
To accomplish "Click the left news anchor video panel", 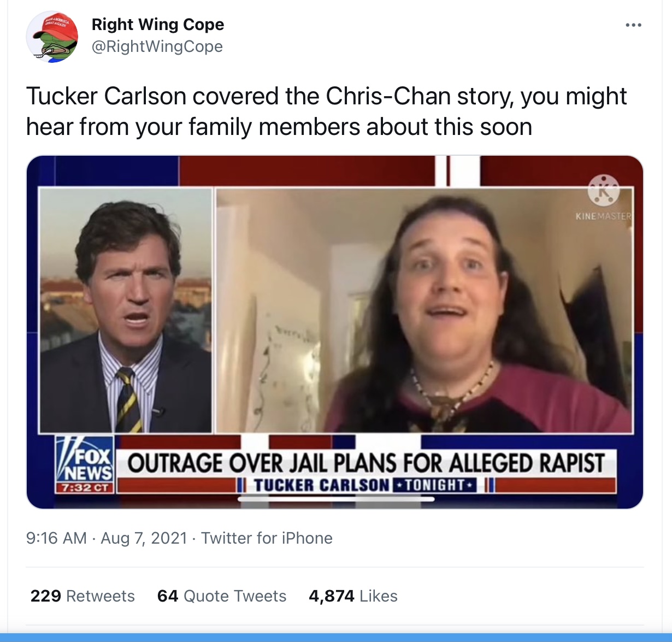I will click(x=126, y=310).
